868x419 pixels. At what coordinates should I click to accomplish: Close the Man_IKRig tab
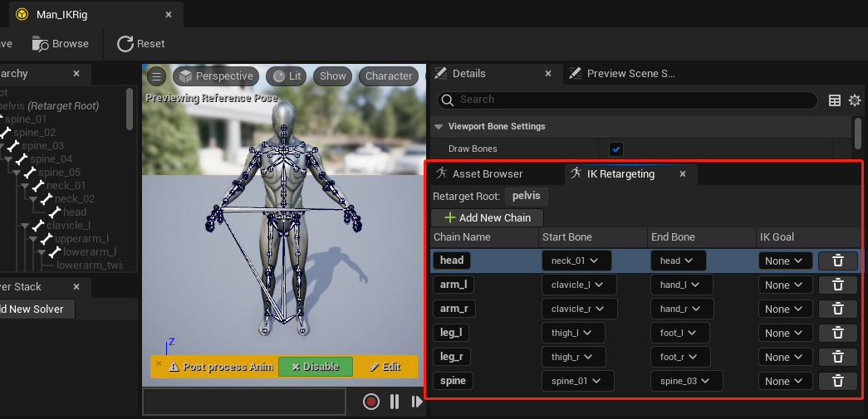169,14
